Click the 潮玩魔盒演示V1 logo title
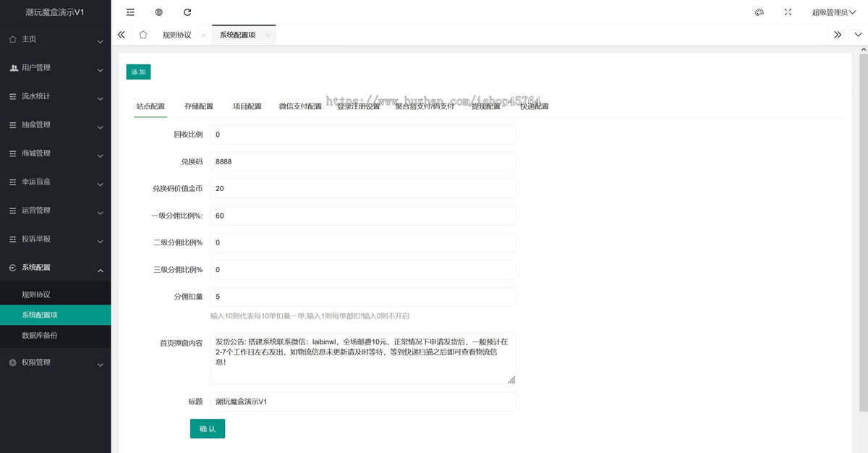 (55, 12)
